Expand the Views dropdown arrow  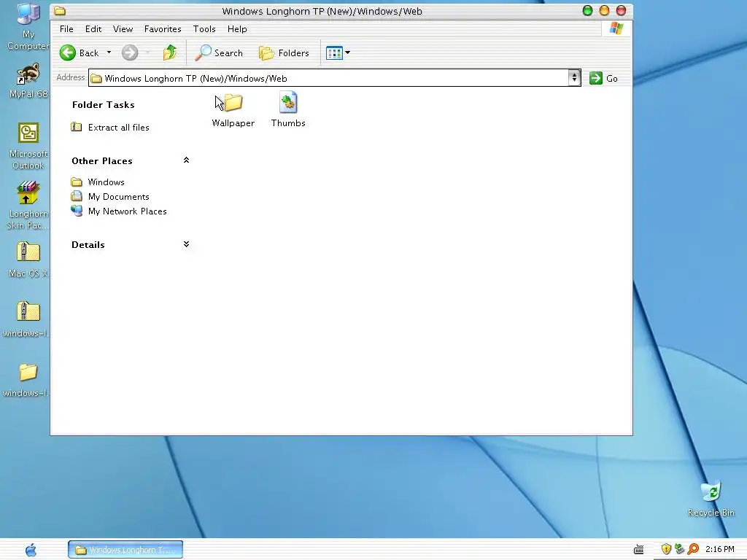click(x=347, y=52)
